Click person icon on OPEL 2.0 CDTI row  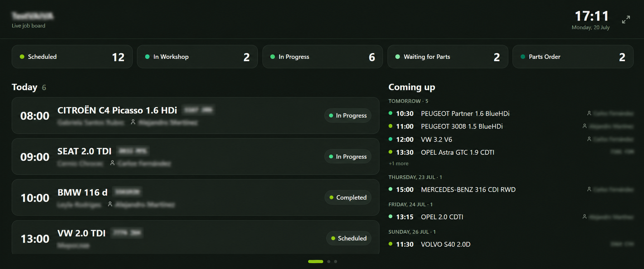tap(585, 217)
